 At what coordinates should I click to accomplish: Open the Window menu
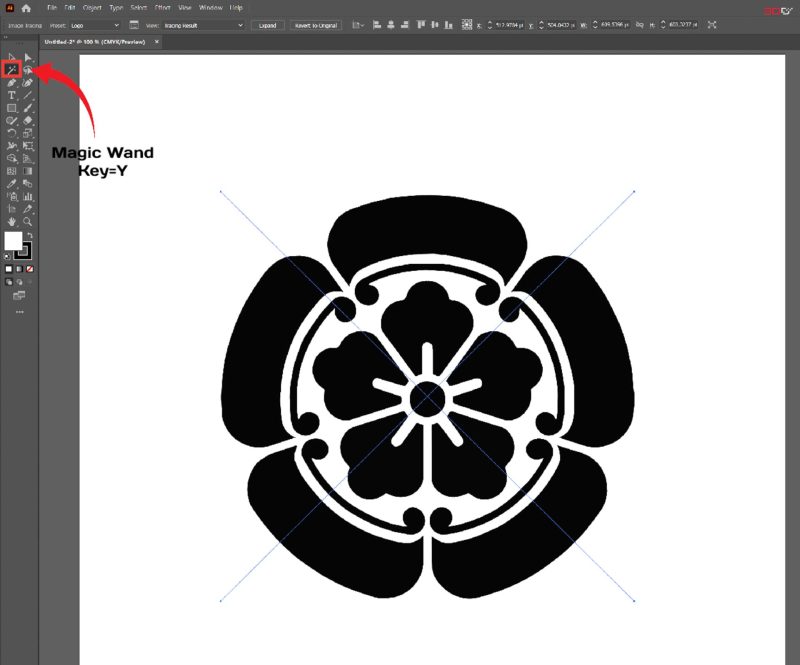(x=211, y=8)
